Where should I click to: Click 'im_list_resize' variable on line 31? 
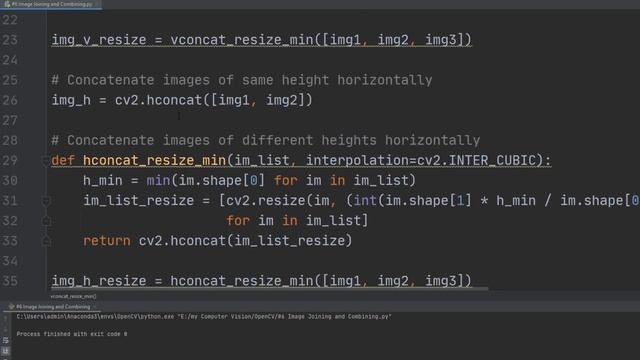pos(139,201)
